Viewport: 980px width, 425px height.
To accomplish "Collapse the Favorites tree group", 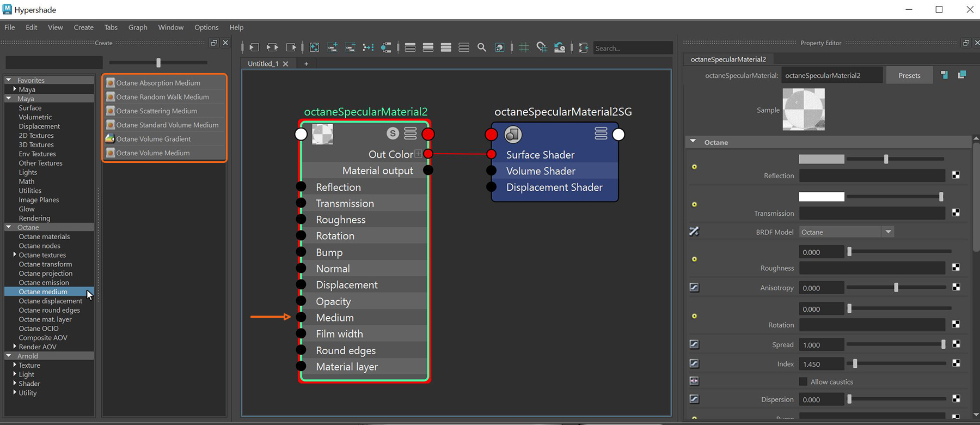I will (x=9, y=80).
